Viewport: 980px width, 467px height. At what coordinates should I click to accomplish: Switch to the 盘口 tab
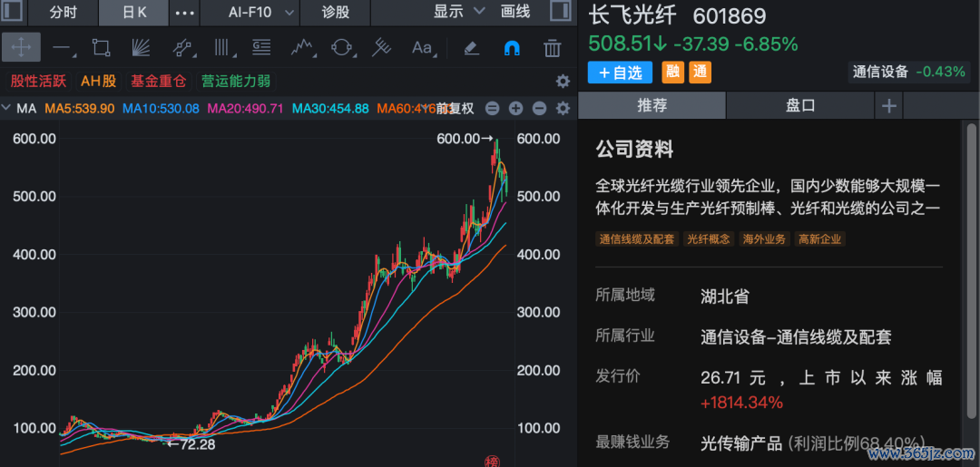click(800, 105)
